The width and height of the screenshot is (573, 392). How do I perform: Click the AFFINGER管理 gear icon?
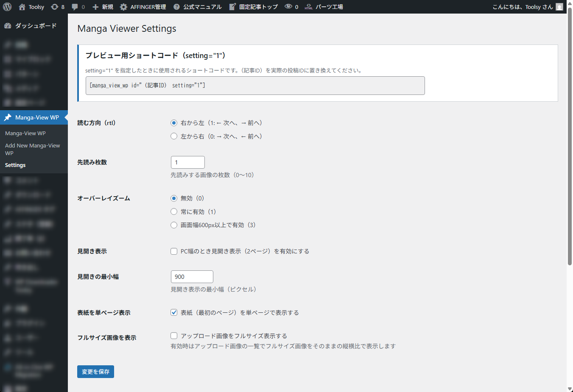pos(123,7)
